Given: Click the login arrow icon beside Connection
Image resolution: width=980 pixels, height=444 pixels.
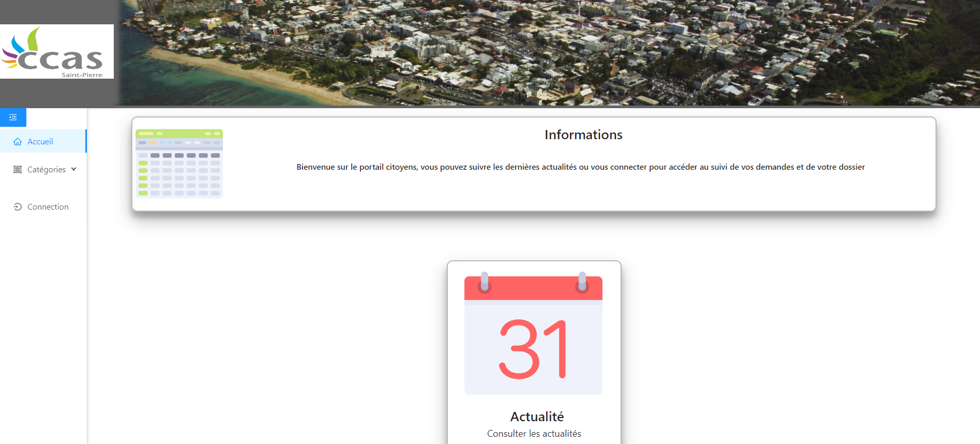Looking at the screenshot, I should (x=18, y=207).
